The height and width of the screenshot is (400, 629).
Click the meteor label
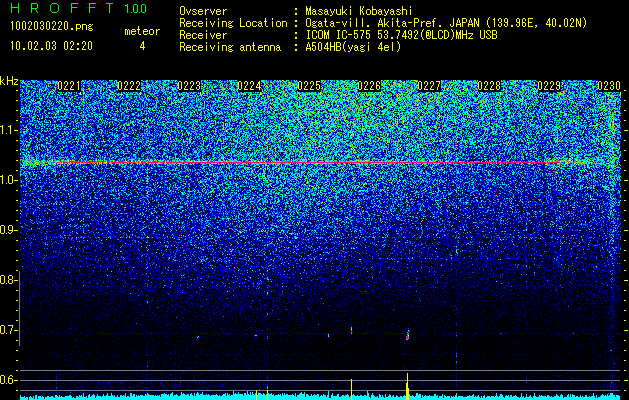coord(142,31)
